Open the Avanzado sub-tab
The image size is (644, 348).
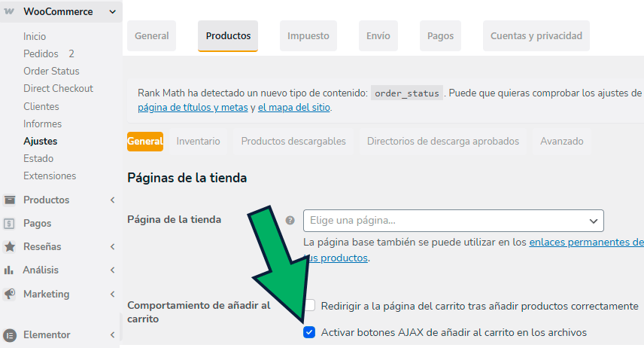(x=561, y=141)
